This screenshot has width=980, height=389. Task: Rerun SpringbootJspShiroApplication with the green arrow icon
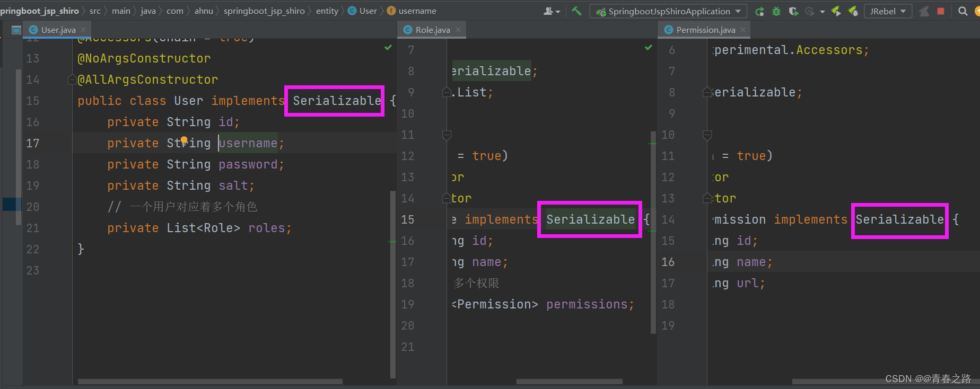point(759,11)
